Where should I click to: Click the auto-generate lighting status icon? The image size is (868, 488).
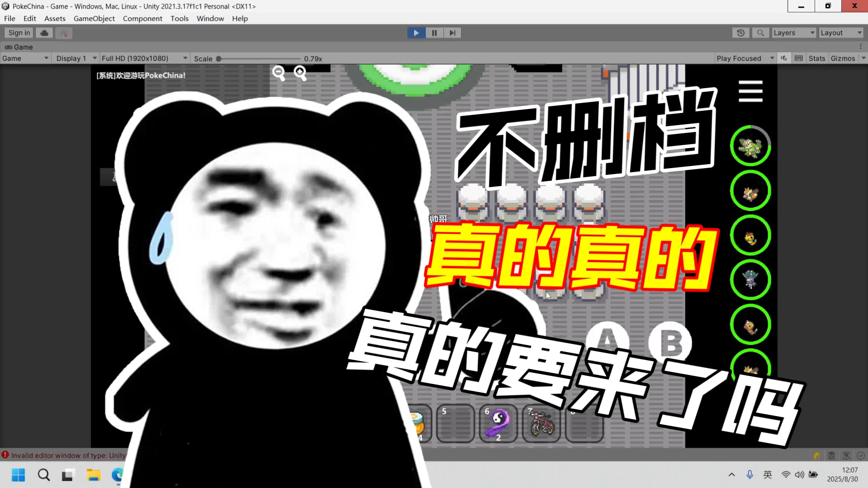pos(846,455)
